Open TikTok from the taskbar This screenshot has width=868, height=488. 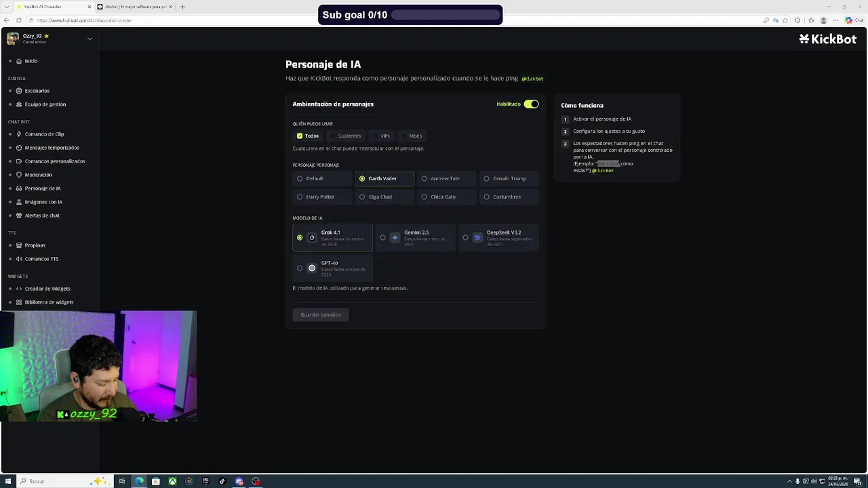click(x=222, y=481)
